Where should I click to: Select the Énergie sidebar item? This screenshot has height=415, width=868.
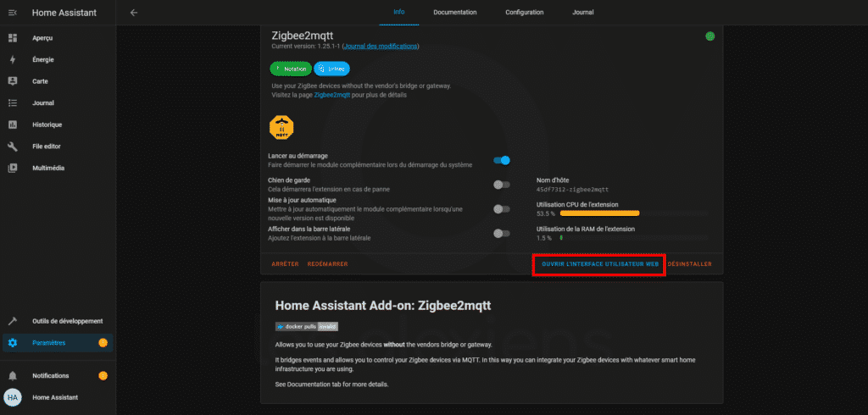point(58,60)
